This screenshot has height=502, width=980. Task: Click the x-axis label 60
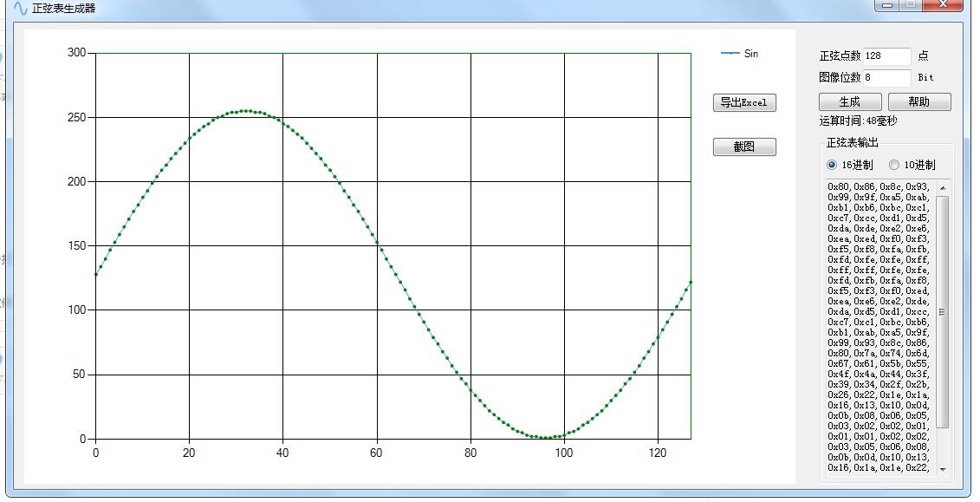point(376,453)
